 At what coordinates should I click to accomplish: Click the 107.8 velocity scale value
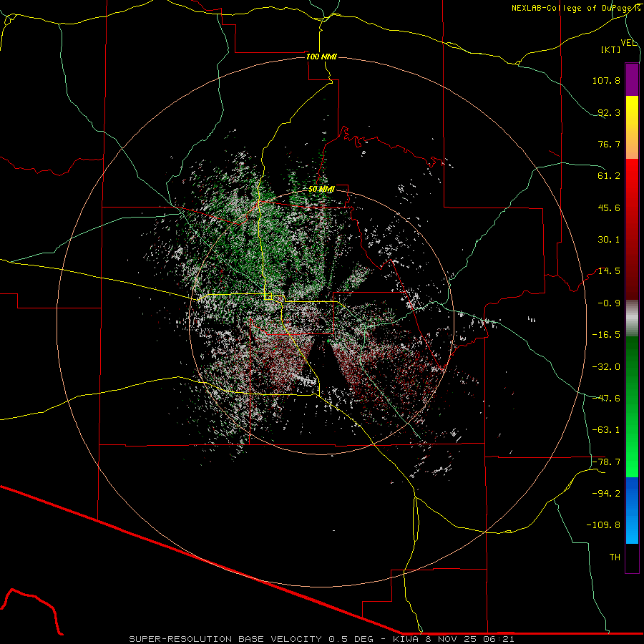point(606,80)
